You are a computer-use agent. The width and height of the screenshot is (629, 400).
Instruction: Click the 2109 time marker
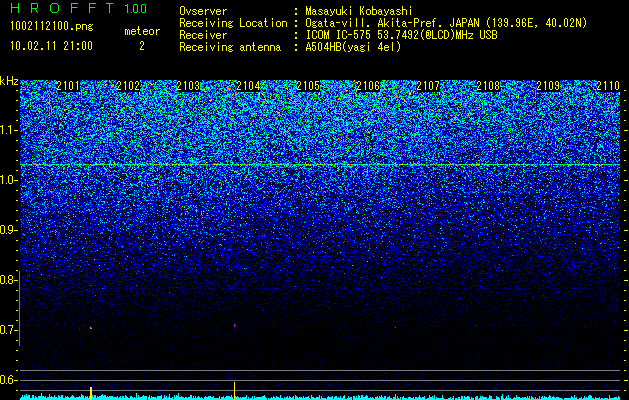[548, 86]
